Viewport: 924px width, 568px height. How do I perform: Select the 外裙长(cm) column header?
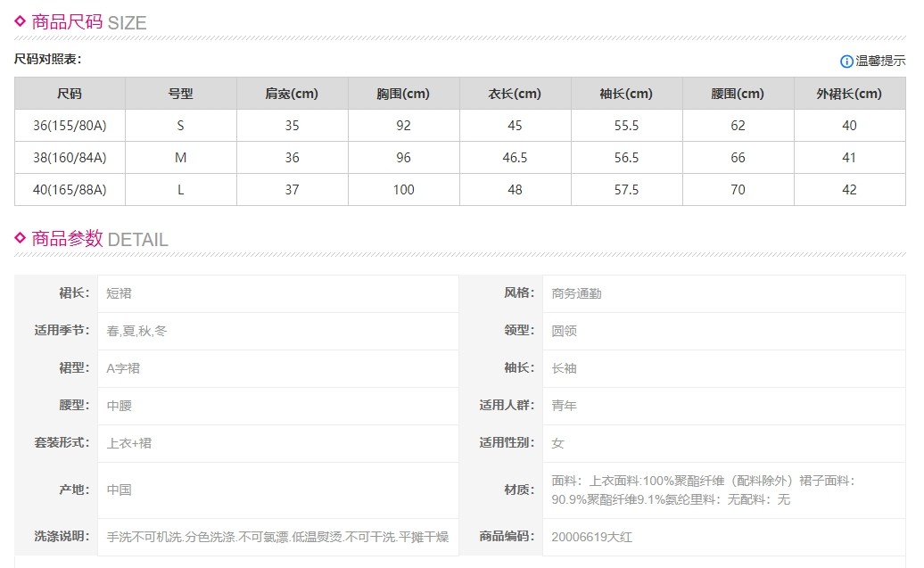click(849, 94)
